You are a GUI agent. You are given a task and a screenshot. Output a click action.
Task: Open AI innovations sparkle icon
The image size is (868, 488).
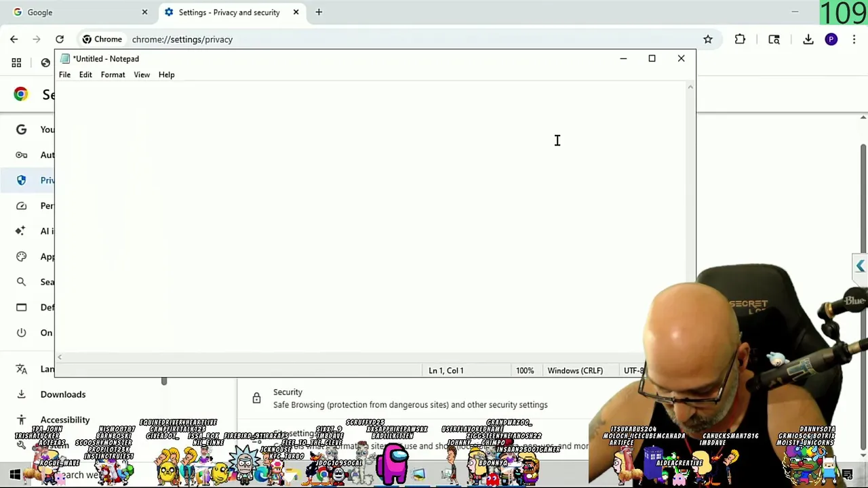[x=21, y=231]
